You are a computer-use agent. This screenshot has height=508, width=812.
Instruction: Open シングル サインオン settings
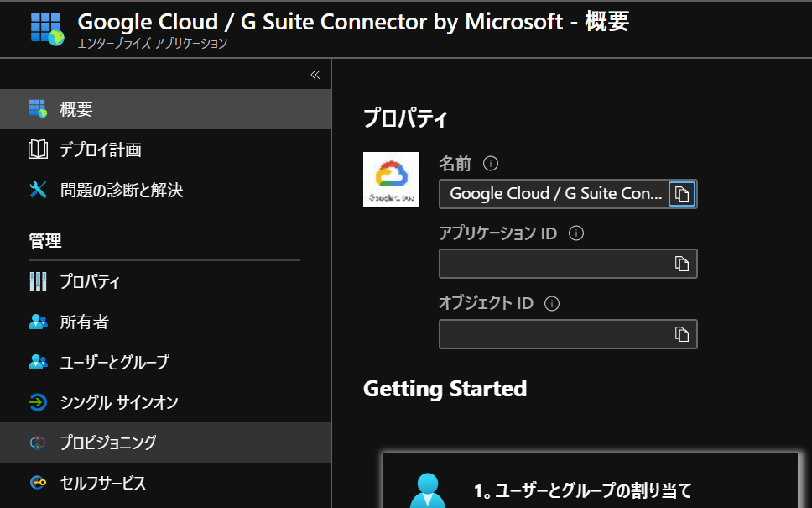pyautogui.click(x=119, y=403)
